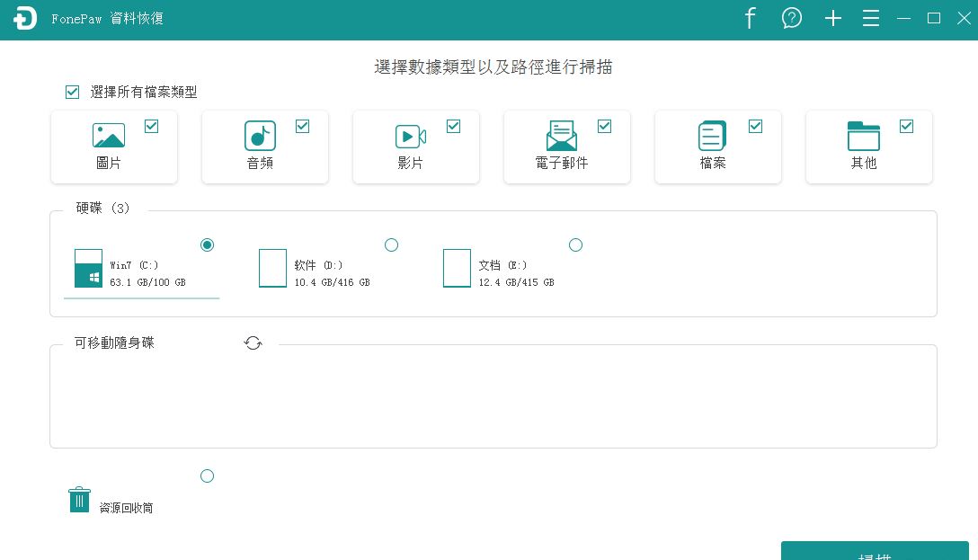Uncheck the 音頻 file type checkbox
978x560 pixels.
[x=303, y=126]
